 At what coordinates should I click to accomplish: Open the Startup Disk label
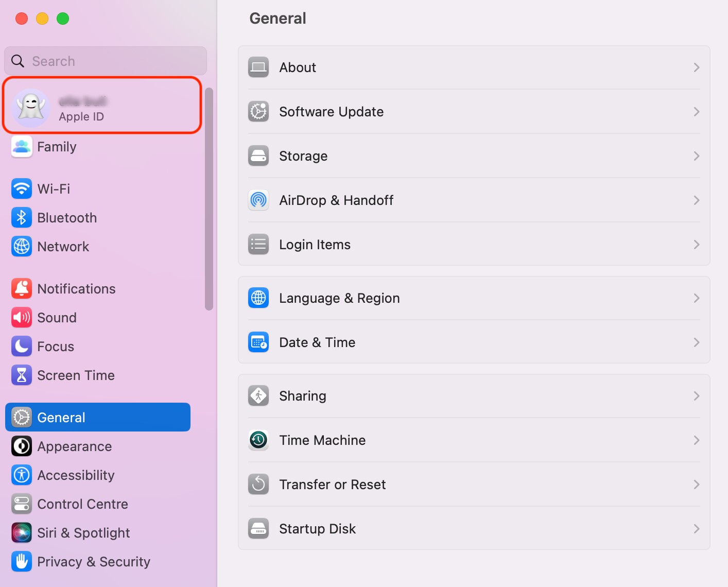[317, 529]
